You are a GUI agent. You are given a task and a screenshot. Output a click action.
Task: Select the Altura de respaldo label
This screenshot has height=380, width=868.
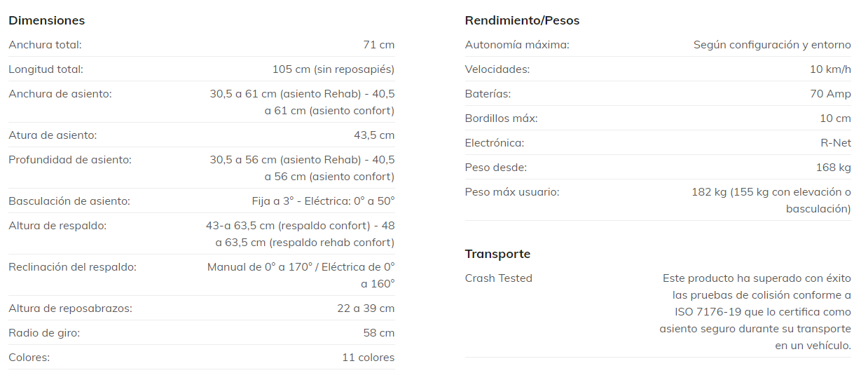click(x=57, y=226)
